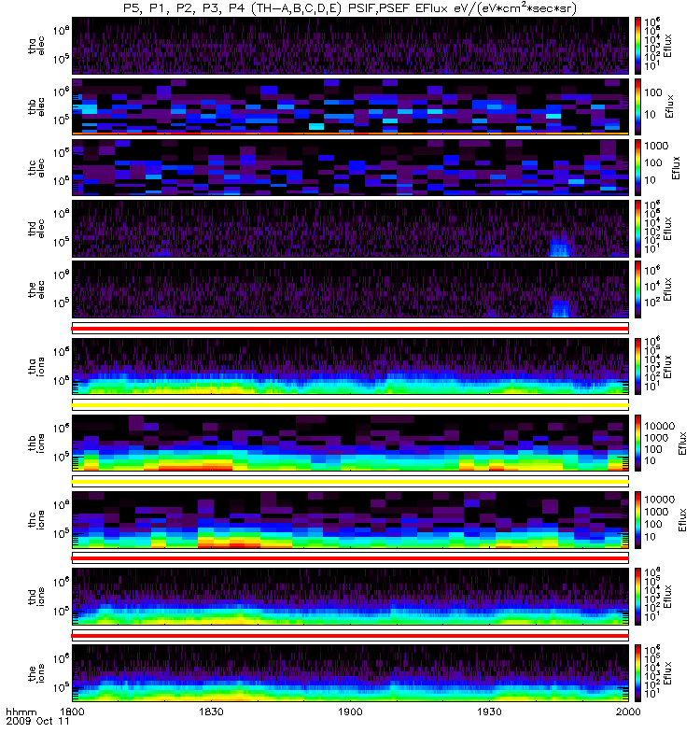Click the color bar for thd ions panel
The height and width of the screenshot is (747, 700).
637,597
